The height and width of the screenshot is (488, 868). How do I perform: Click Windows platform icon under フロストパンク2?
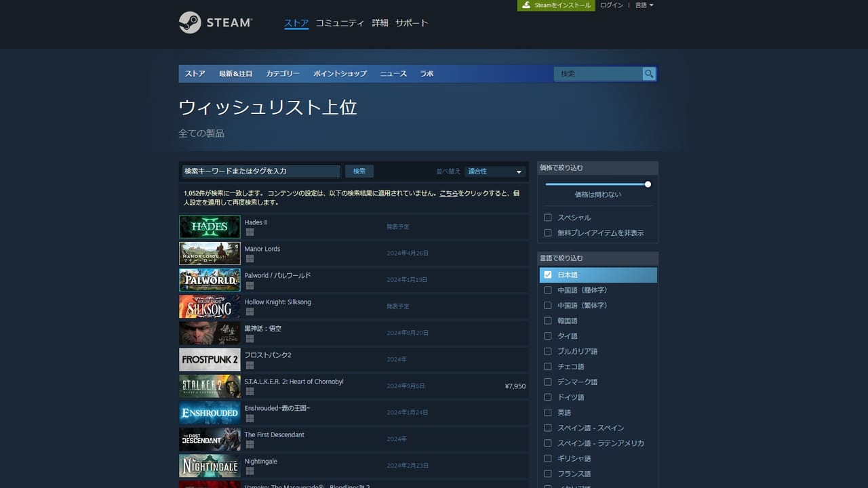pyautogui.click(x=250, y=365)
